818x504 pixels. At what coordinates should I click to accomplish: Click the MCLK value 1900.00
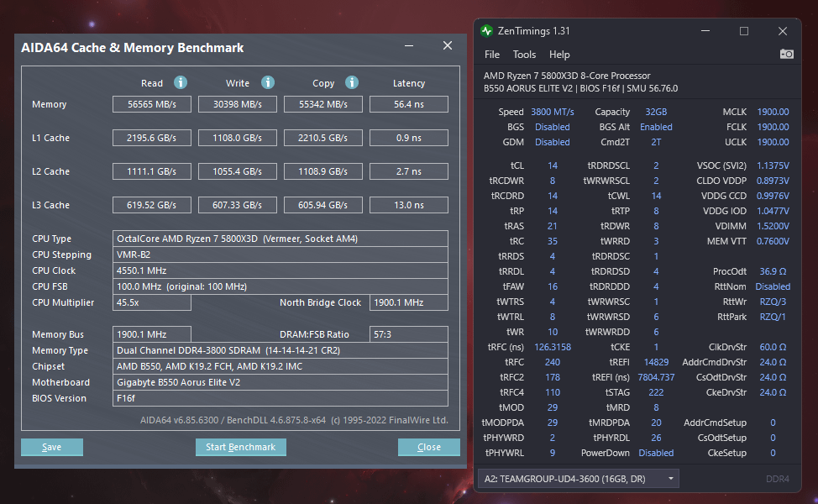tap(773, 112)
